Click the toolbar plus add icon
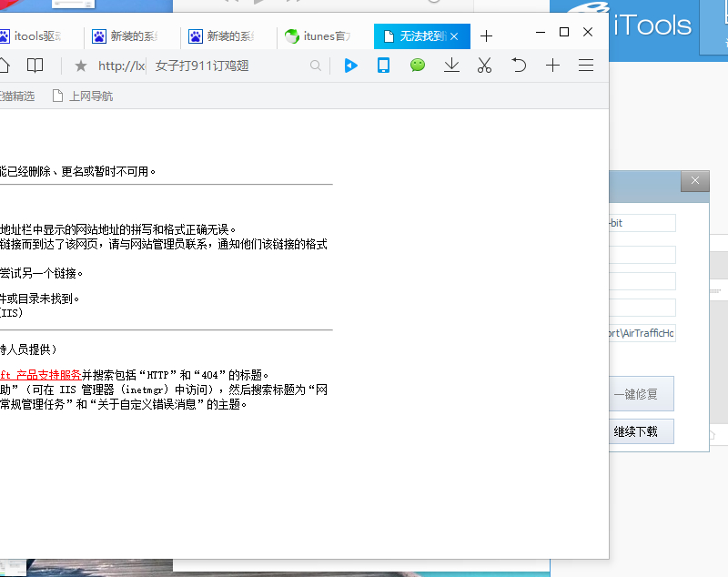Screen dimensions: 728x577 (552, 65)
